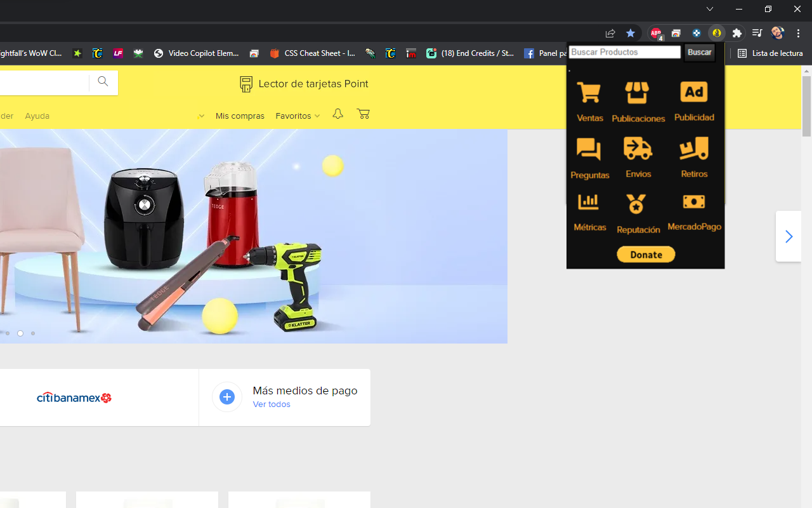Select the Envíos truck icon

click(x=638, y=149)
